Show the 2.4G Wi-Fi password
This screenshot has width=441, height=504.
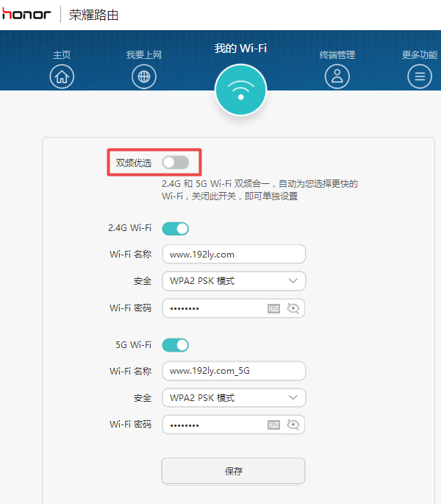click(293, 308)
